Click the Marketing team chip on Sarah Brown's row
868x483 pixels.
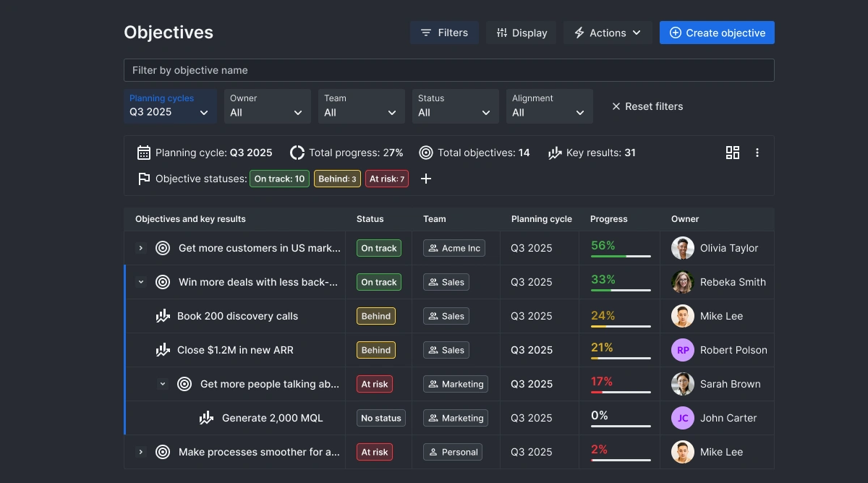[x=456, y=384]
